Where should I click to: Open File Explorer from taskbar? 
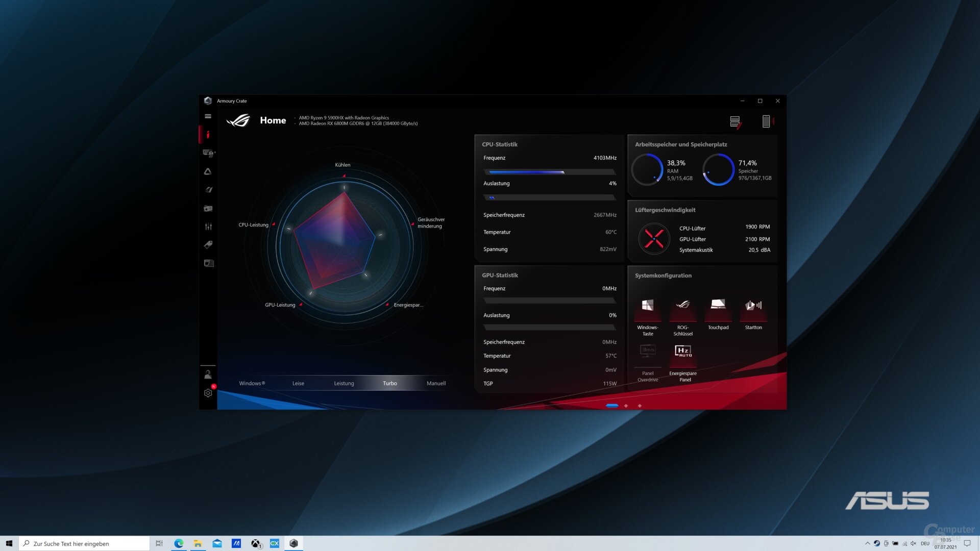tap(198, 543)
